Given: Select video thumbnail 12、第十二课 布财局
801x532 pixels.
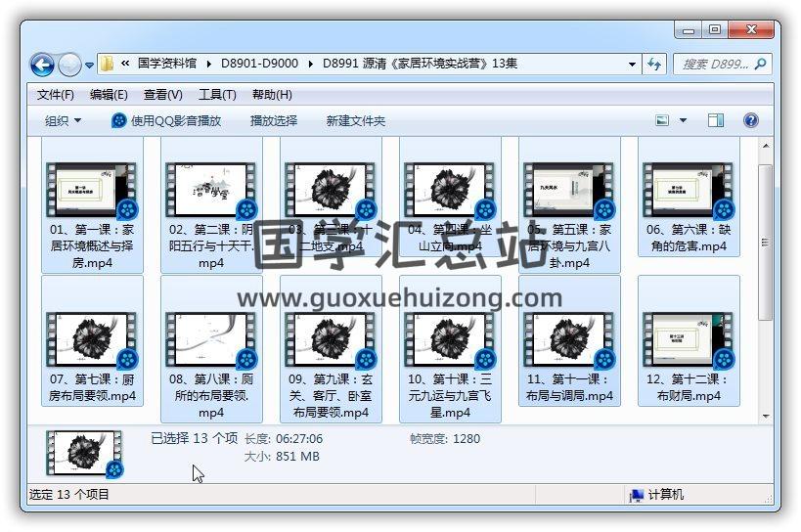Looking at the screenshot, I should tap(689, 339).
